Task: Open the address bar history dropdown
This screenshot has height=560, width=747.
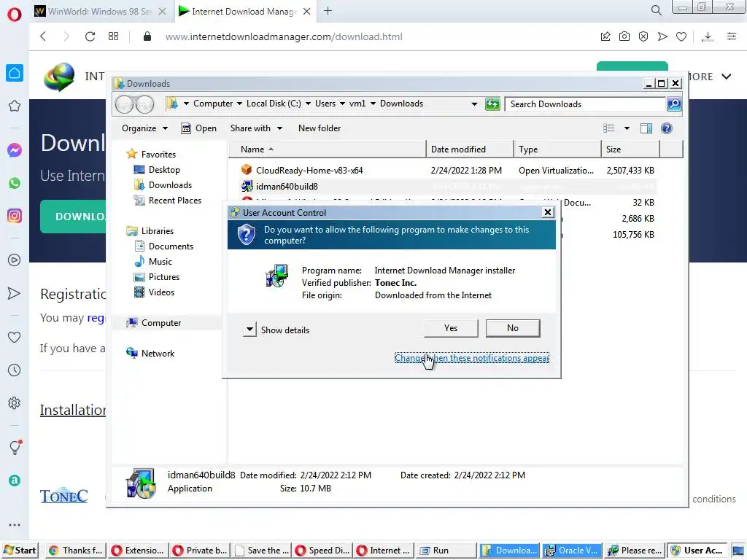Action: click(x=474, y=104)
